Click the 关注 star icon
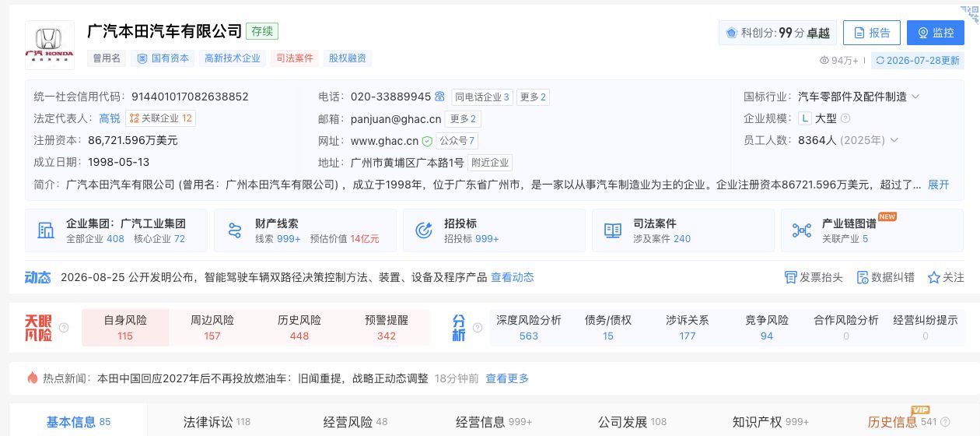 933,277
